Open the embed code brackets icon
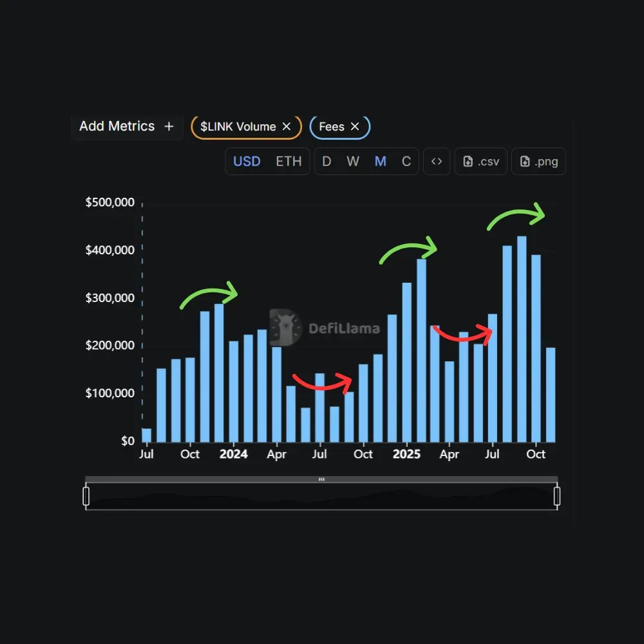Viewport: 644px width, 644px height. (x=437, y=162)
